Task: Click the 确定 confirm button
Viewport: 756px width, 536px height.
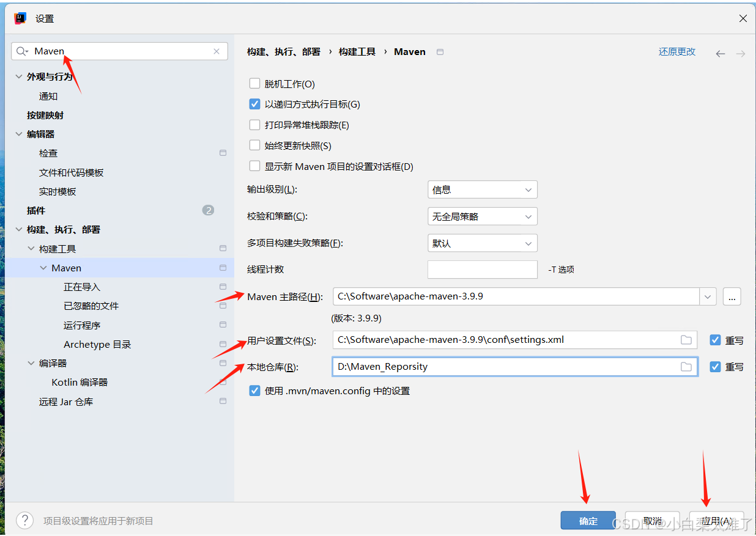Action: [588, 521]
